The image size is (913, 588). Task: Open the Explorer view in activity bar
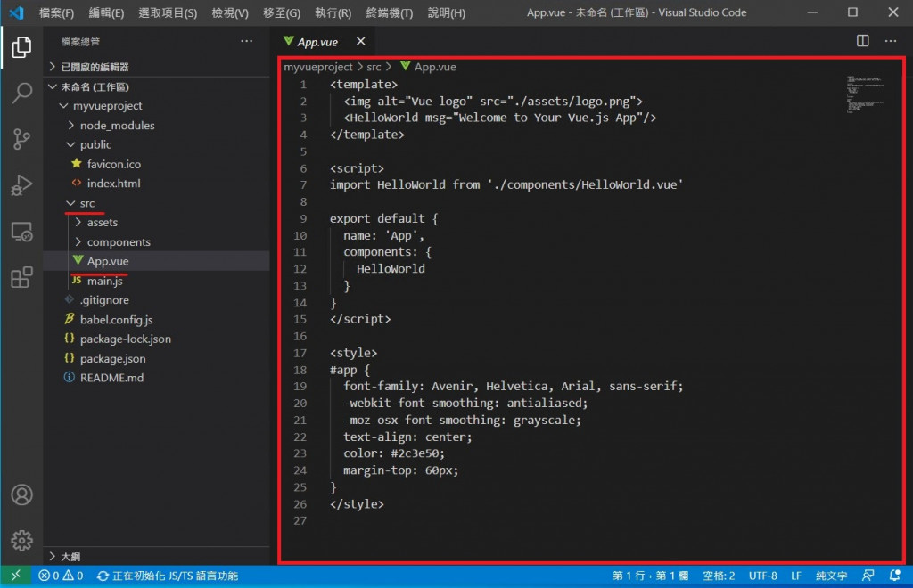[21, 47]
